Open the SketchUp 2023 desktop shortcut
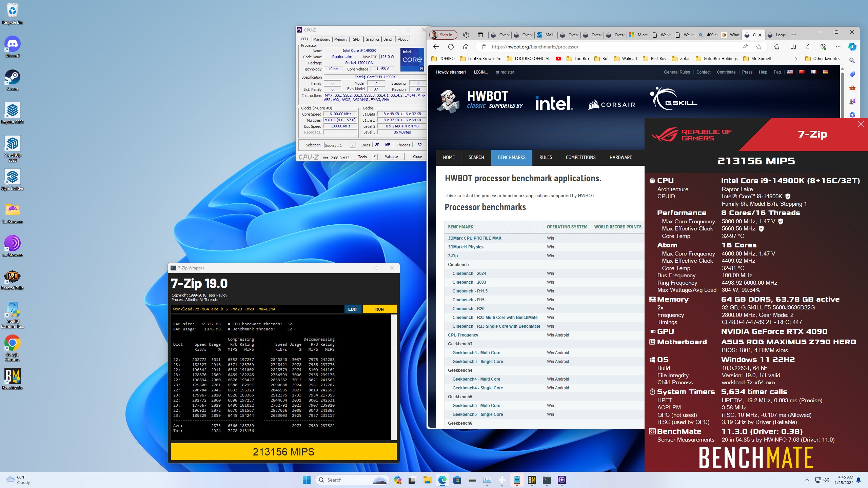Image resolution: width=868 pixels, height=488 pixels. [13, 148]
